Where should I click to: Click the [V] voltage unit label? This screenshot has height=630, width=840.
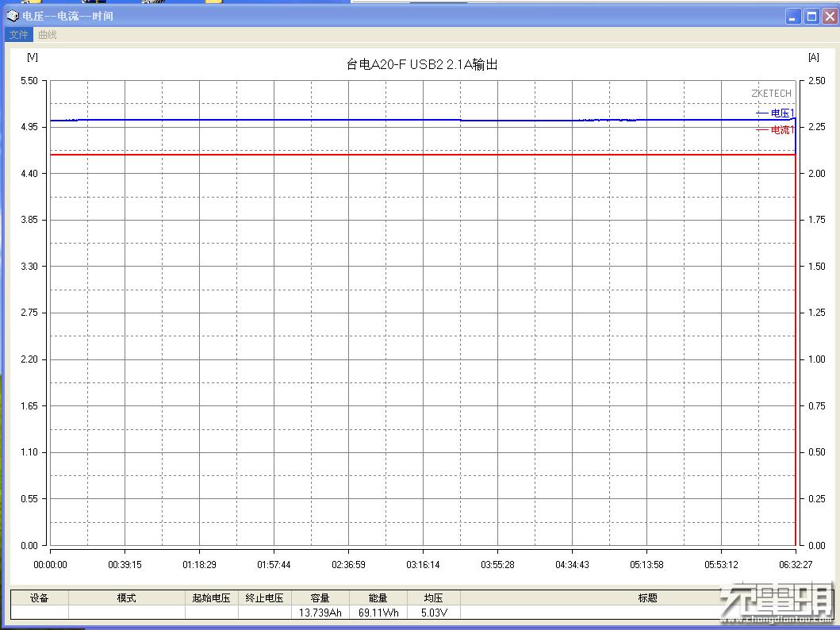point(32,56)
